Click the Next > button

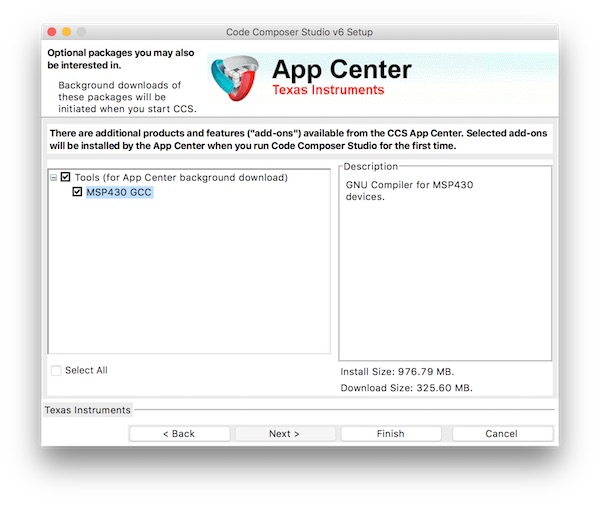click(285, 433)
